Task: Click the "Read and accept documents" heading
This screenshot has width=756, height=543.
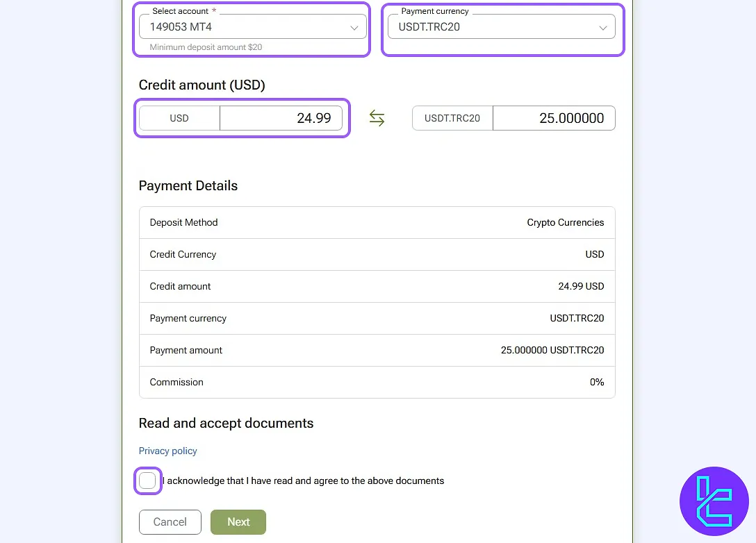Action: (x=226, y=423)
